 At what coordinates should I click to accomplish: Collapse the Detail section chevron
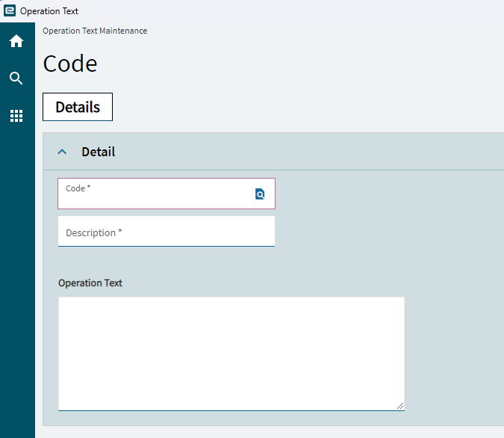coord(62,152)
